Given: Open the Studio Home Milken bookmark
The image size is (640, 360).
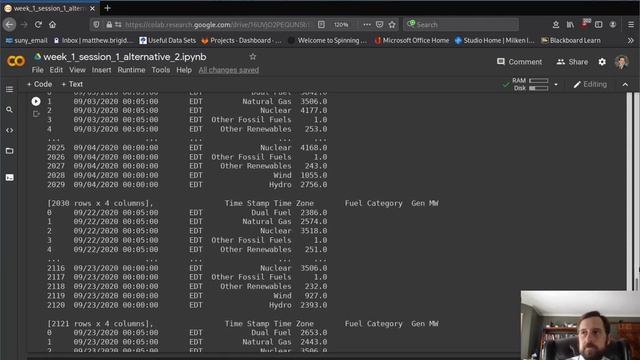Looking at the screenshot, I should [x=494, y=40].
